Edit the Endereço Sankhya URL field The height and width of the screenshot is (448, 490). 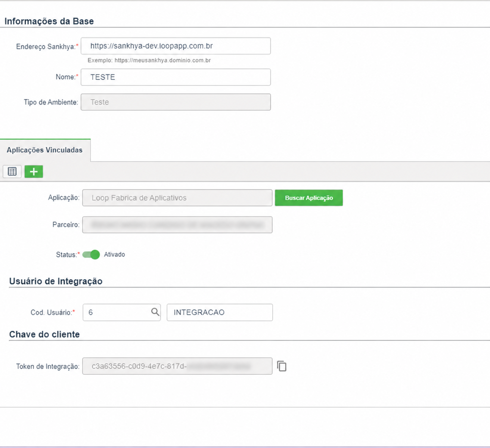[x=176, y=46]
